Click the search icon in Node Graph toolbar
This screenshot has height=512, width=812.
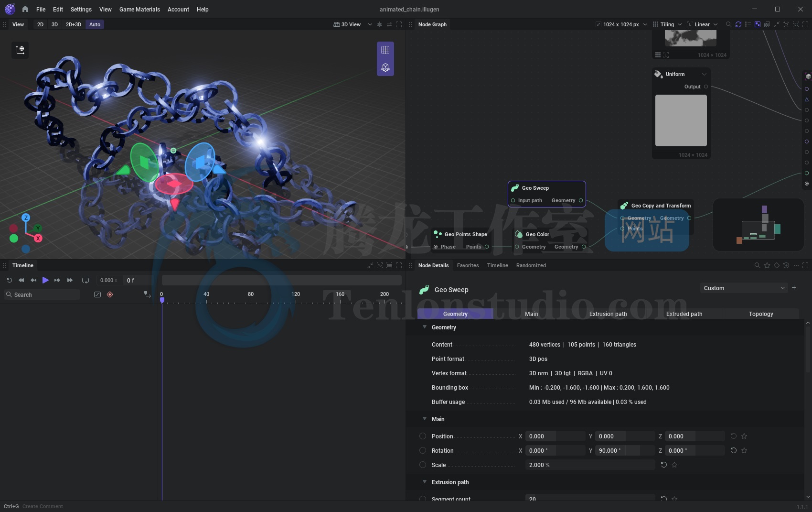coord(728,24)
